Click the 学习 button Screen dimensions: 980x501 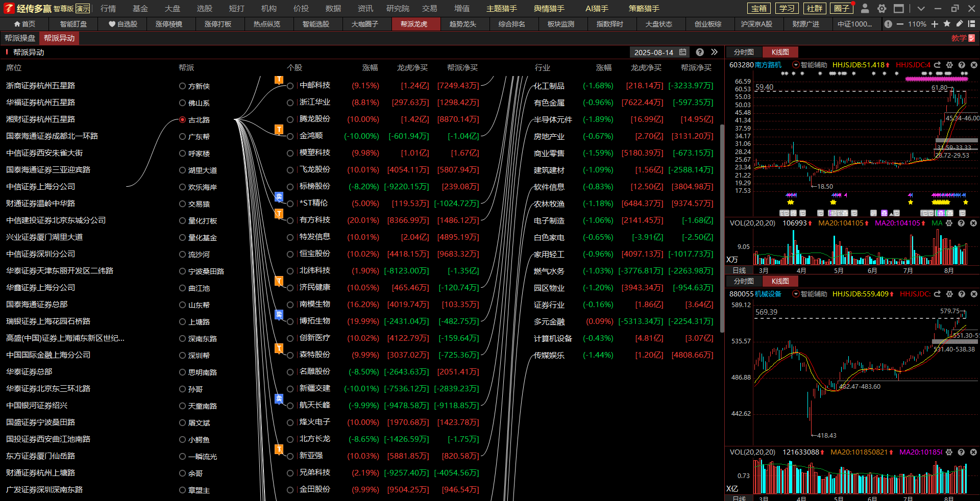coord(787,8)
